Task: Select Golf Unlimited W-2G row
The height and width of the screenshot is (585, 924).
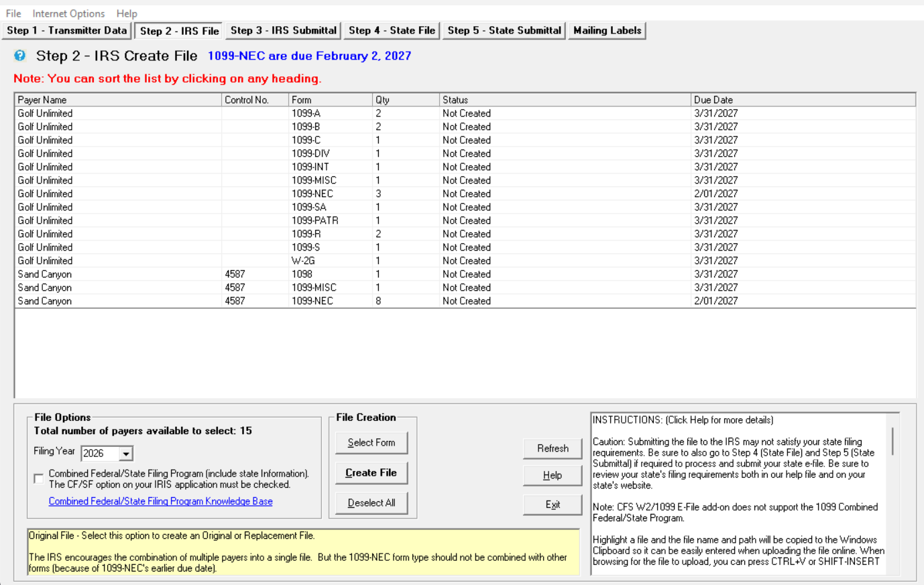Action: (465, 261)
